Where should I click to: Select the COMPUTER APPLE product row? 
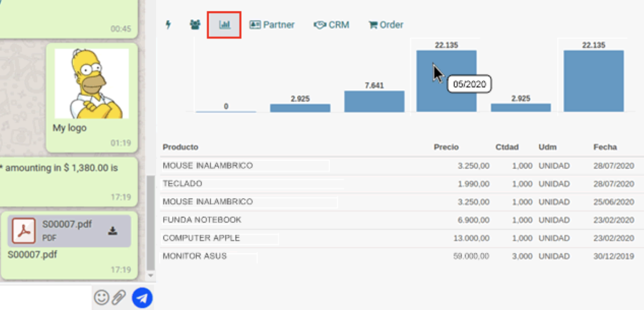point(402,238)
